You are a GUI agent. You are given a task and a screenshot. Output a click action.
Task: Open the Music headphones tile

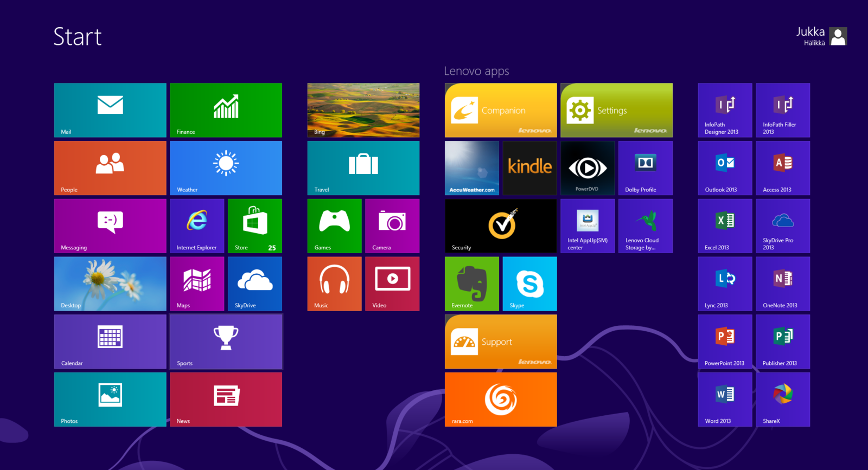tap(335, 284)
